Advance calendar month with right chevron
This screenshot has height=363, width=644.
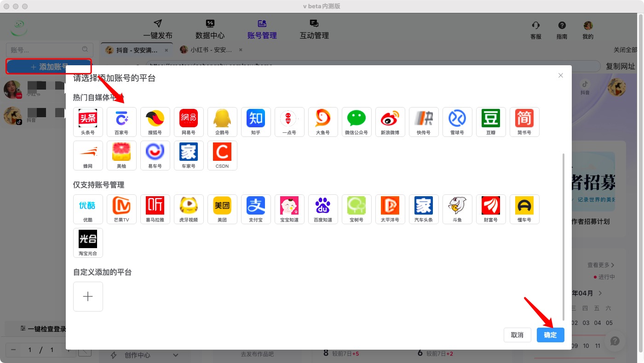[600, 293]
